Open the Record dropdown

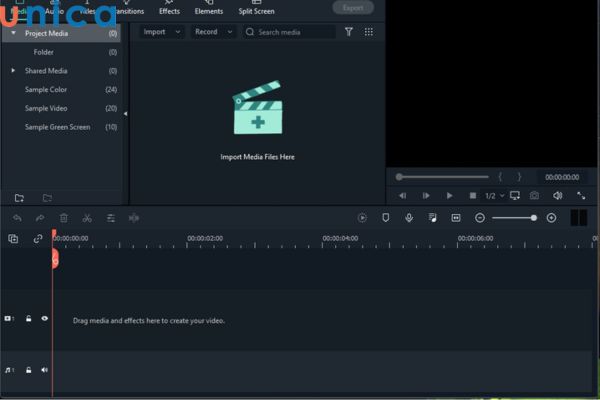point(213,32)
